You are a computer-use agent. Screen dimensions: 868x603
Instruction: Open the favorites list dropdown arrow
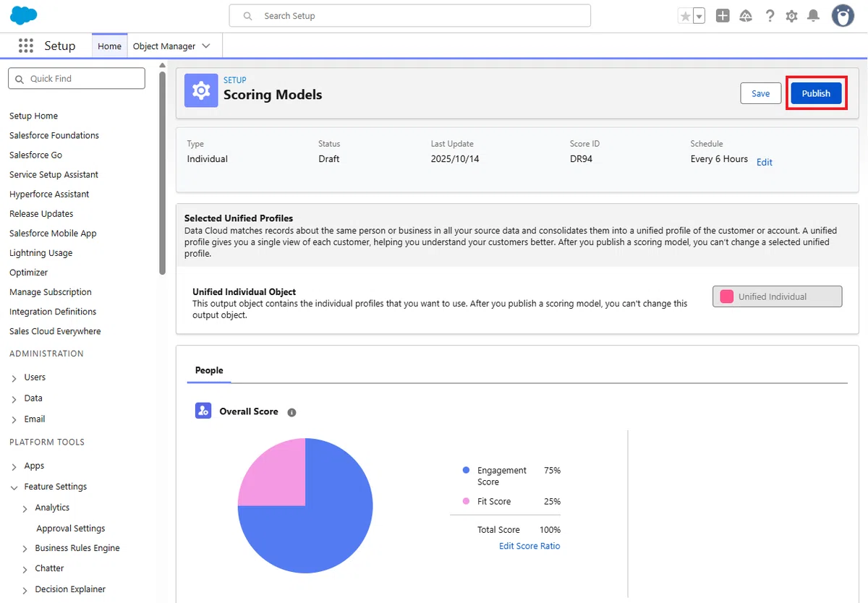[699, 16]
